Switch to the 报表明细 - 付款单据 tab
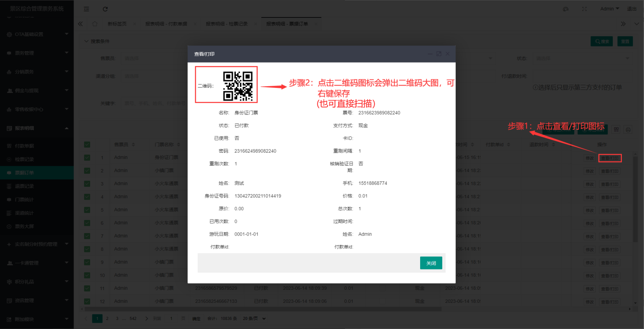The image size is (644, 329). pyautogui.click(x=166, y=24)
